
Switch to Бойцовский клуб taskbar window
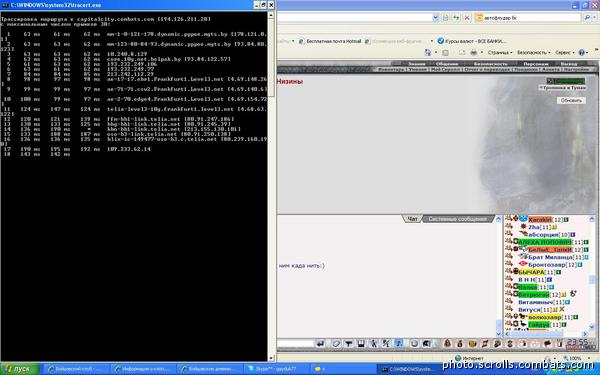(x=78, y=369)
